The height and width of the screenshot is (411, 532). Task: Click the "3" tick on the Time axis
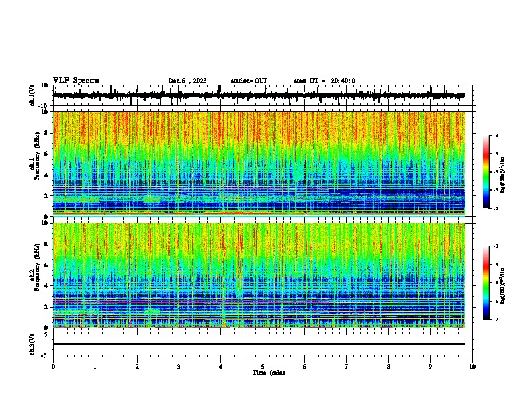point(179,367)
